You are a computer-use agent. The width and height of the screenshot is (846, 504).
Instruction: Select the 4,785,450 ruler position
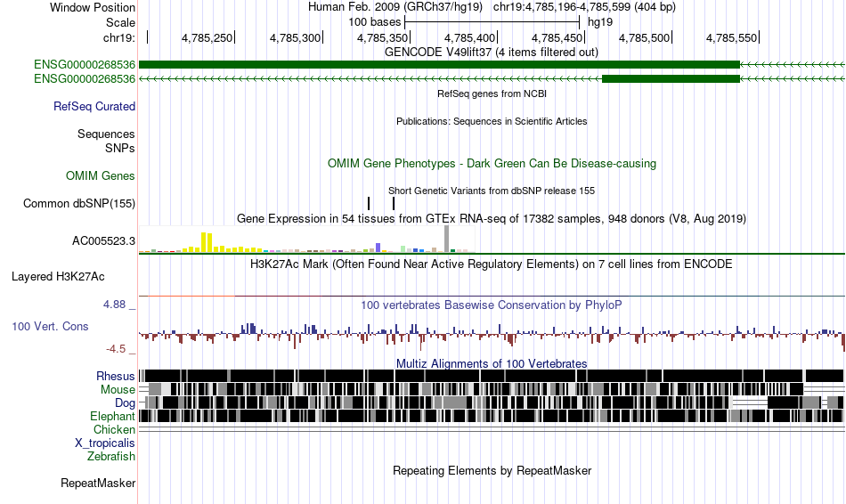click(557, 37)
